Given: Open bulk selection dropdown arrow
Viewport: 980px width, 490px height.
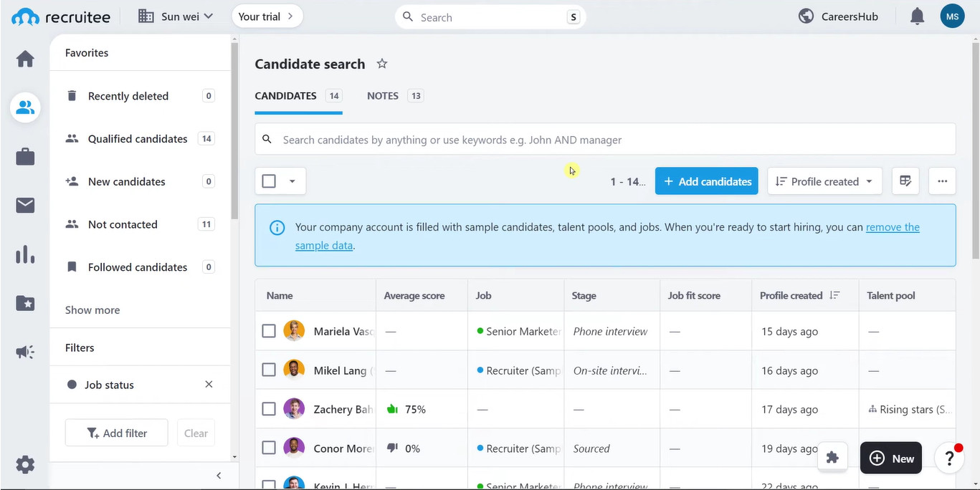Looking at the screenshot, I should (292, 181).
